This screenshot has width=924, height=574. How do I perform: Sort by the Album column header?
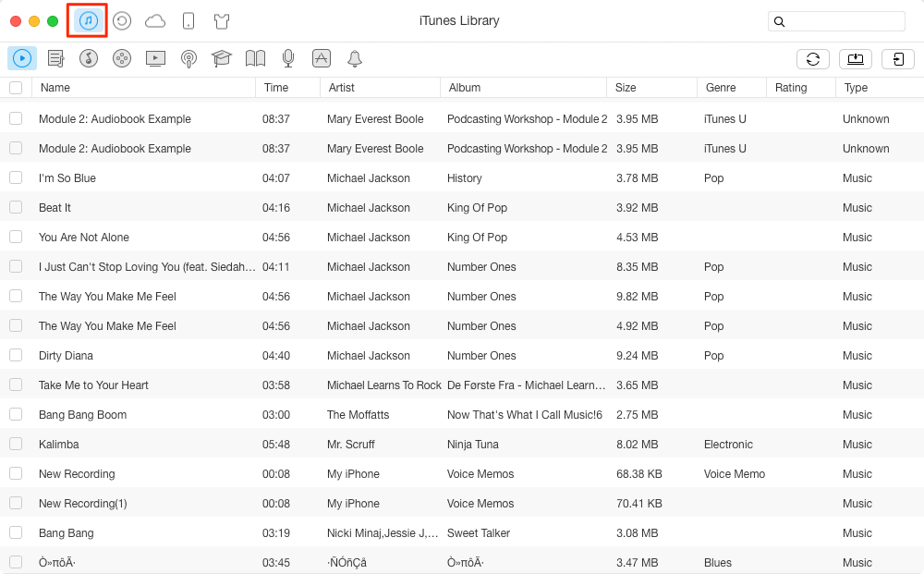coord(523,88)
